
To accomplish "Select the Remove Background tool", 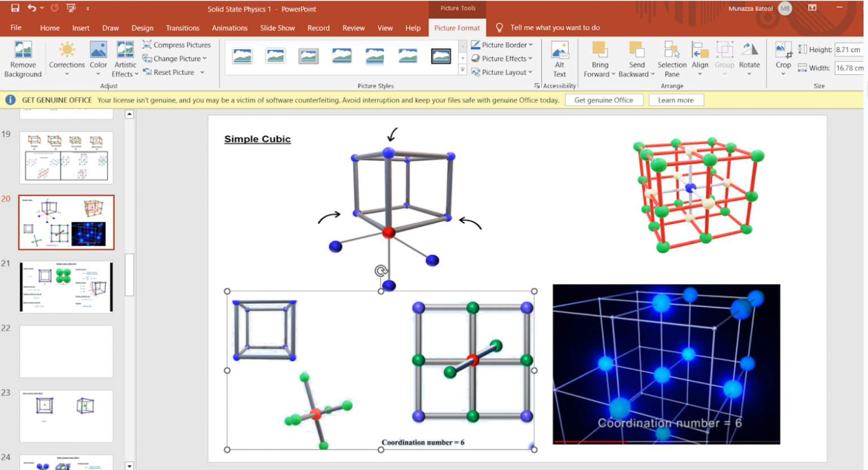I will [x=23, y=59].
